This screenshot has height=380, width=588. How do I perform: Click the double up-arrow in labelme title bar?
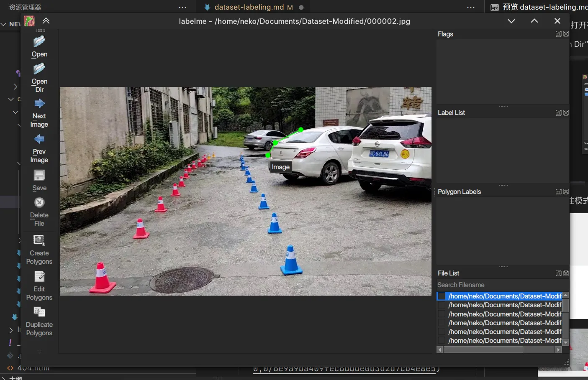click(46, 21)
